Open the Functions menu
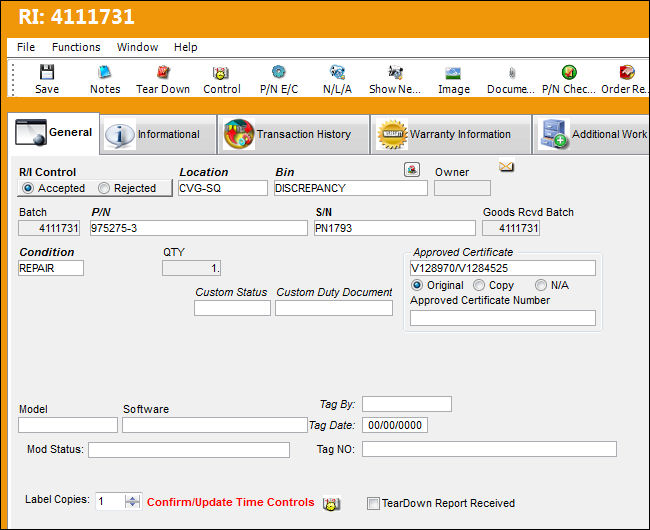650x530 pixels. tap(76, 47)
